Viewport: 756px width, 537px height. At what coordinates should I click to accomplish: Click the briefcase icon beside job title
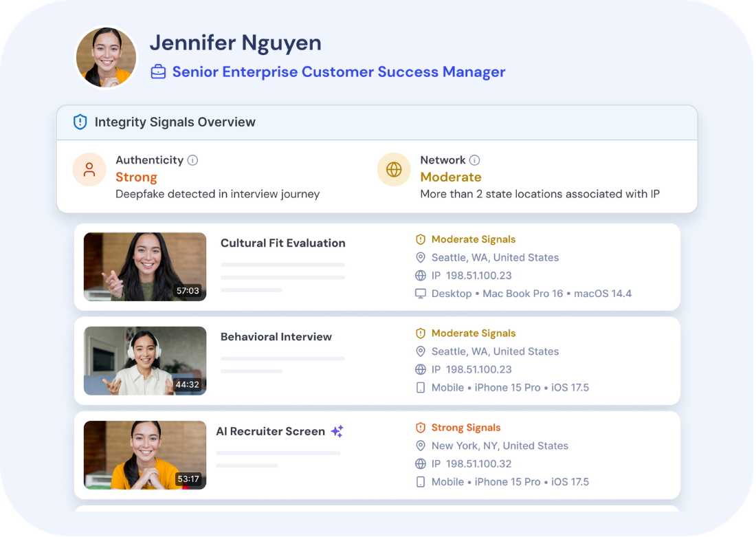[158, 72]
